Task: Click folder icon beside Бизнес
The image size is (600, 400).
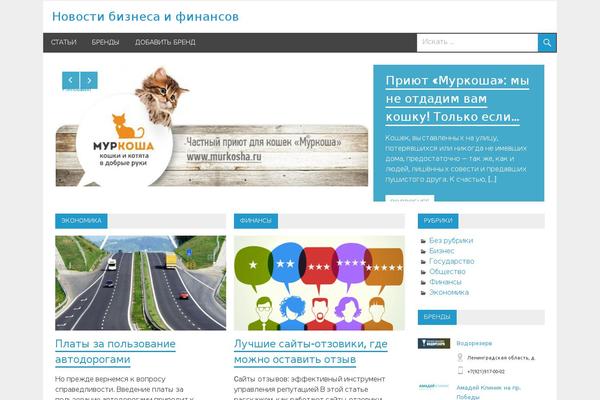Action: (x=423, y=251)
